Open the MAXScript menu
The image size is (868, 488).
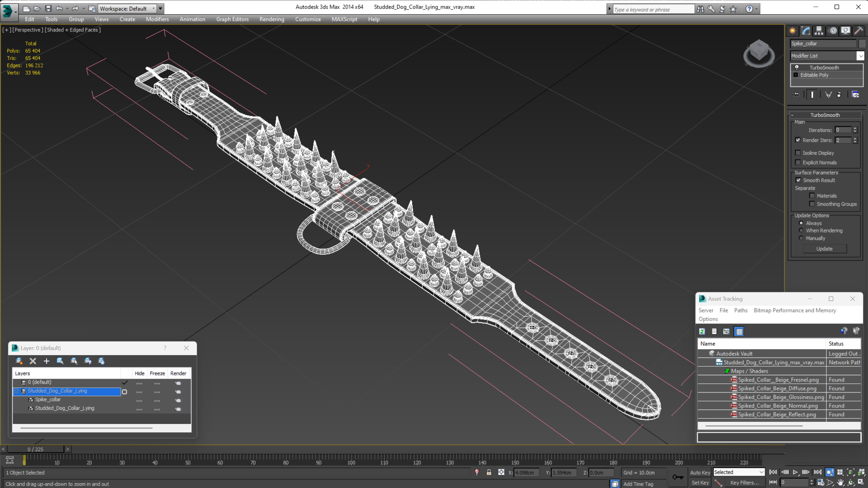[x=344, y=19]
